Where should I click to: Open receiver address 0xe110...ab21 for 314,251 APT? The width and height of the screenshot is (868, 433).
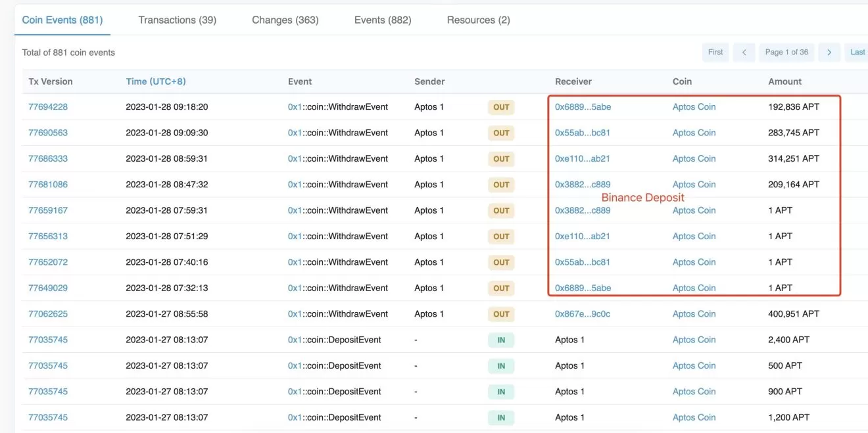582,159
